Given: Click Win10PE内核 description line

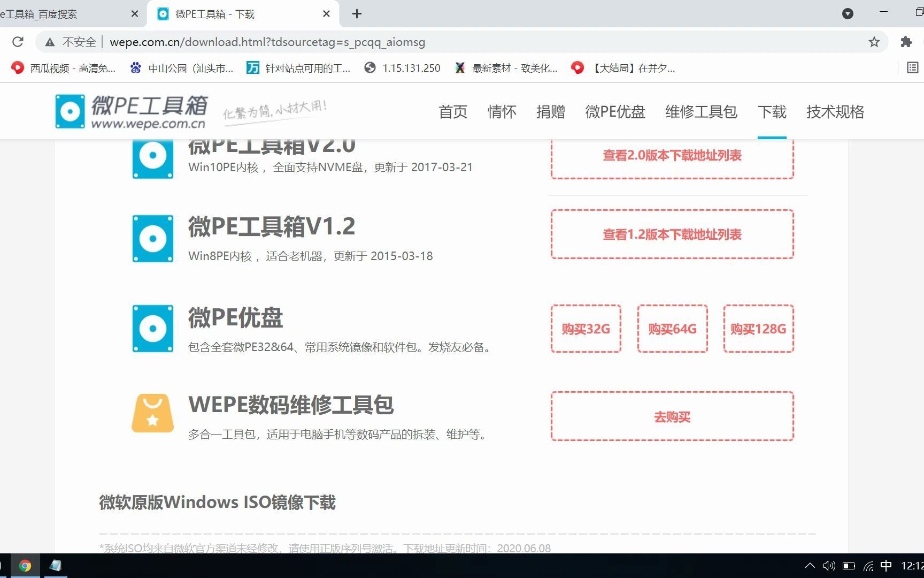Looking at the screenshot, I should point(330,167).
